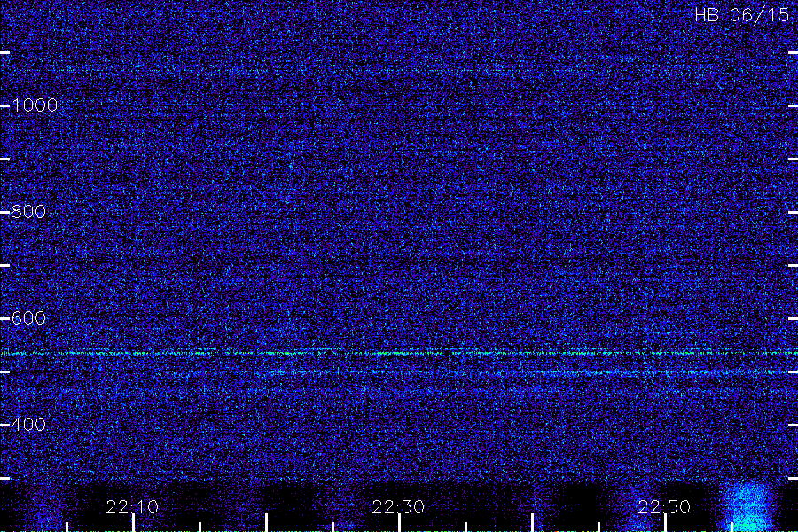Click the 22:30 time axis label
Image resolution: width=798 pixels, height=532 pixels.
pos(398,506)
